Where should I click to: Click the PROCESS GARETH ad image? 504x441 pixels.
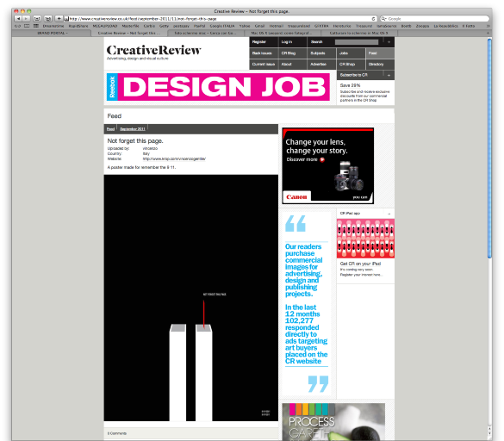[x=333, y=422]
